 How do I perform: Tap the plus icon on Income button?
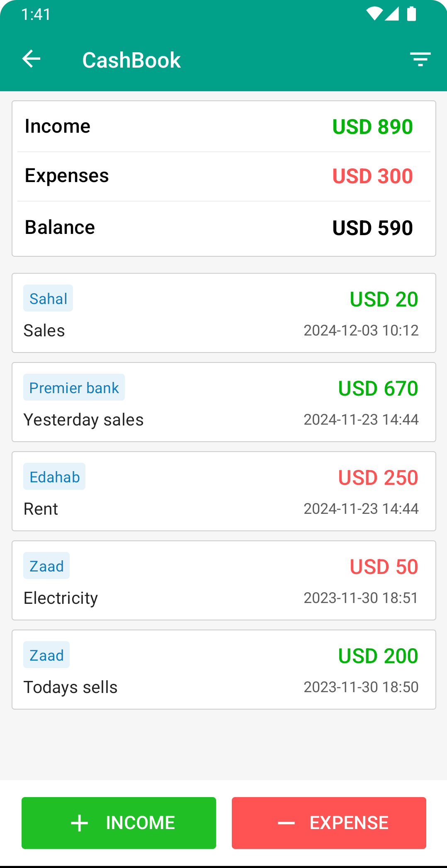(x=80, y=823)
